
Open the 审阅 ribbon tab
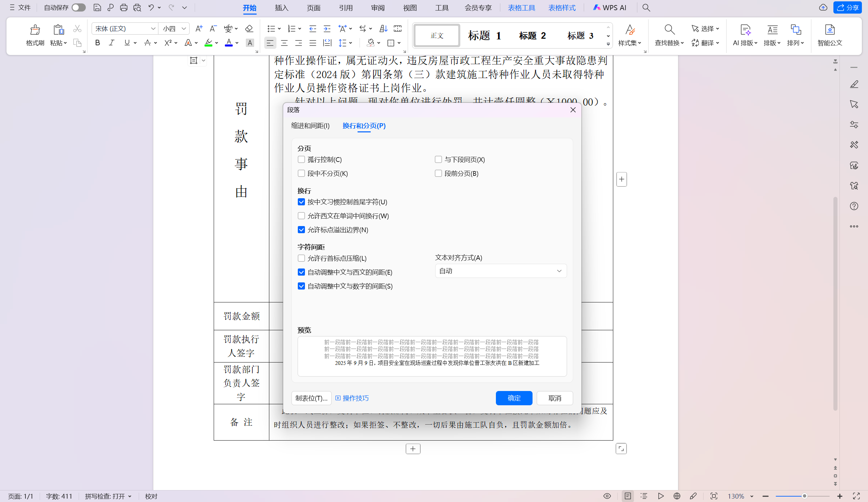point(378,7)
